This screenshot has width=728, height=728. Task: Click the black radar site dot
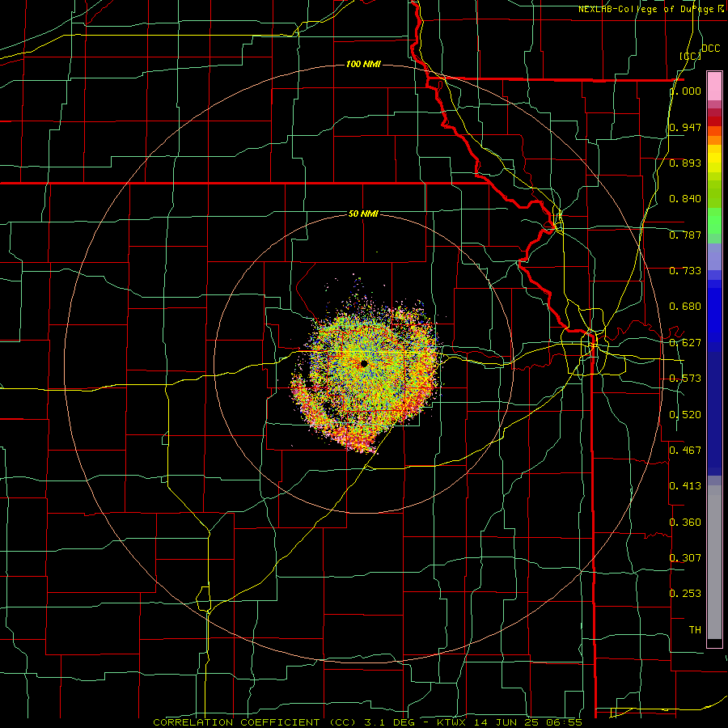[364, 363]
